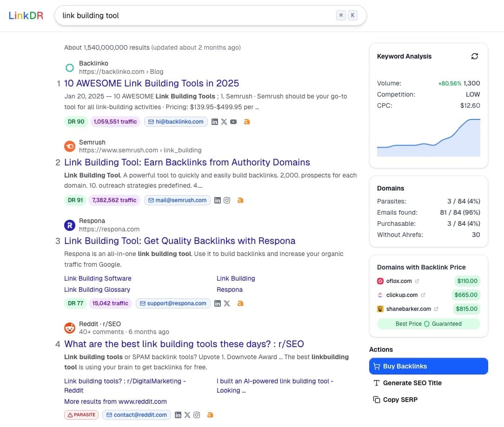Open the 'Respona' sitelink
Image resolution: width=504 pixels, height=427 pixels.
230,289
